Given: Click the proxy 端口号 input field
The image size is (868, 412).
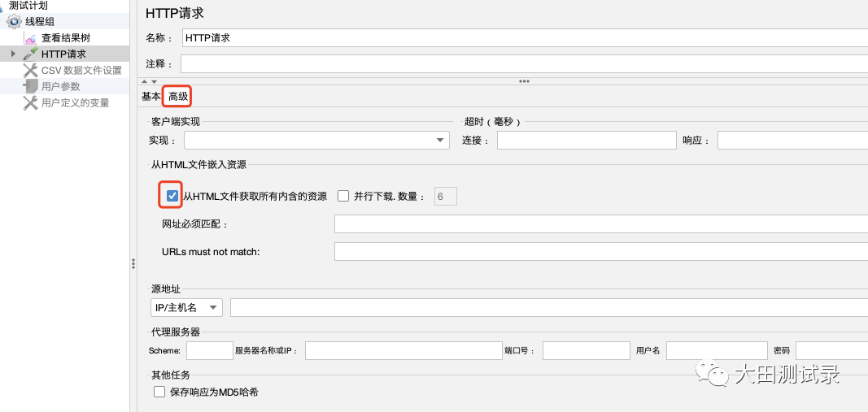Looking at the screenshot, I should coord(587,350).
